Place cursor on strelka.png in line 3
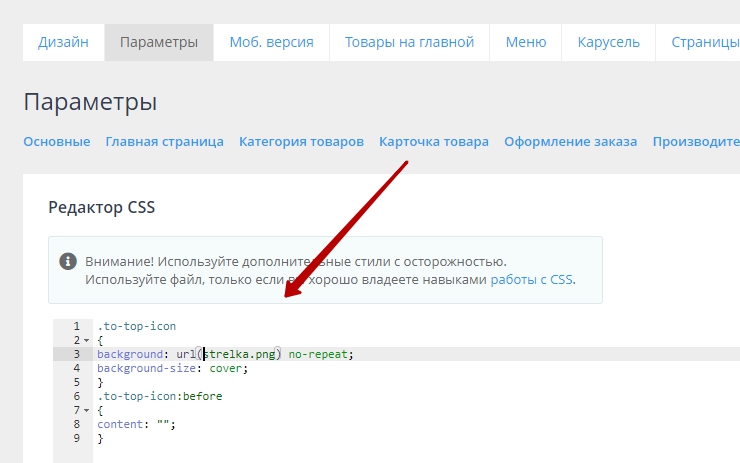Image resolution: width=740 pixels, height=463 pixels. [x=240, y=354]
